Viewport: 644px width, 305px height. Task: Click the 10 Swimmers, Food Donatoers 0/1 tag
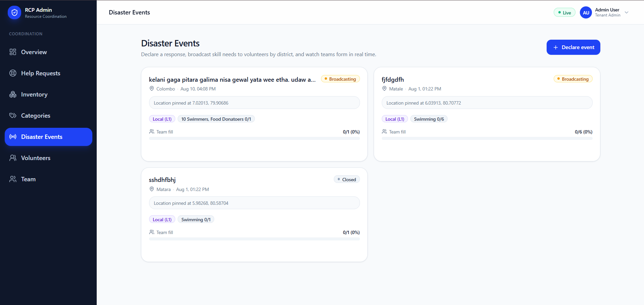(216, 119)
